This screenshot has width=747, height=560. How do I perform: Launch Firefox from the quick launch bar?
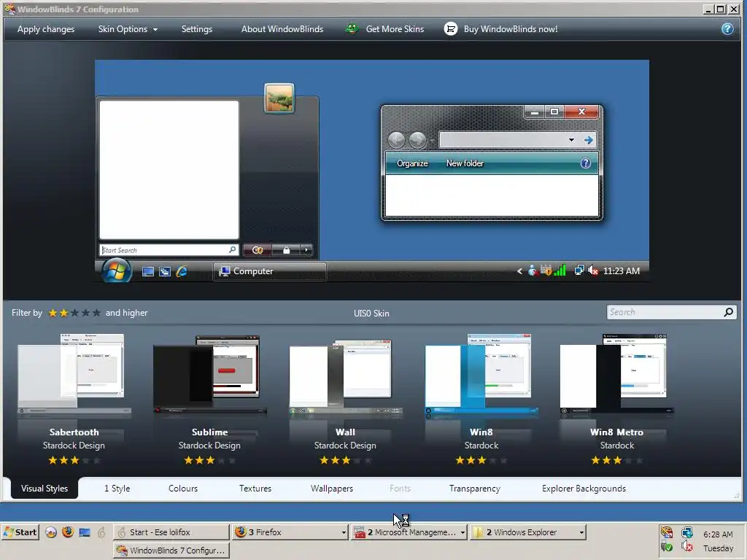click(68, 532)
